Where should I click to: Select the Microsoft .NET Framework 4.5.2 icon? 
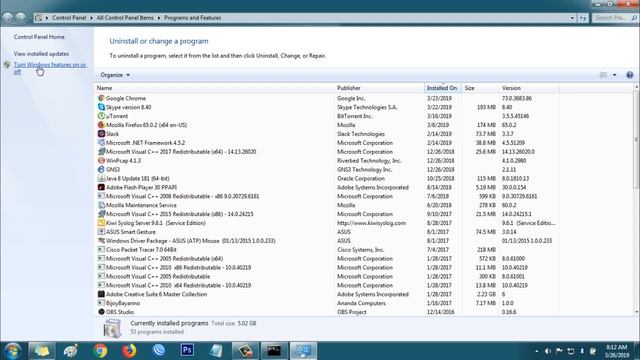[101, 143]
